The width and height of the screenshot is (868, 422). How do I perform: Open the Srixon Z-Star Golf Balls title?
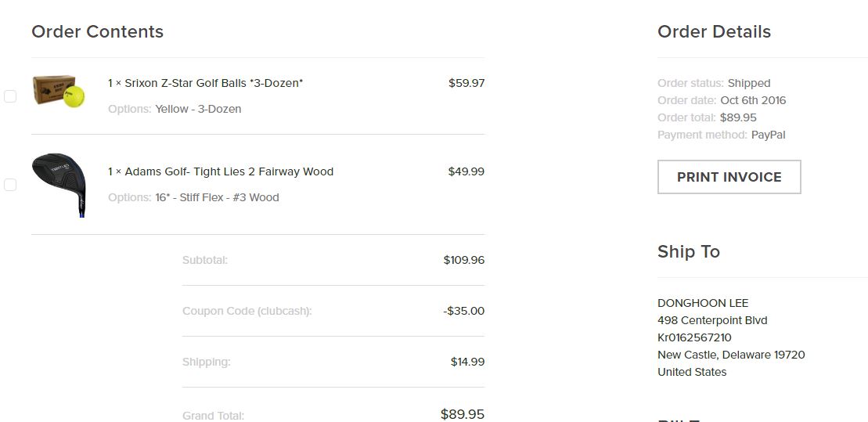(213, 83)
